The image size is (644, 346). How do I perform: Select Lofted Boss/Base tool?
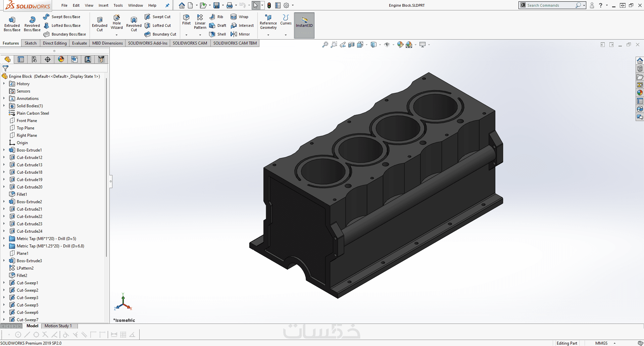pyautogui.click(x=62, y=25)
